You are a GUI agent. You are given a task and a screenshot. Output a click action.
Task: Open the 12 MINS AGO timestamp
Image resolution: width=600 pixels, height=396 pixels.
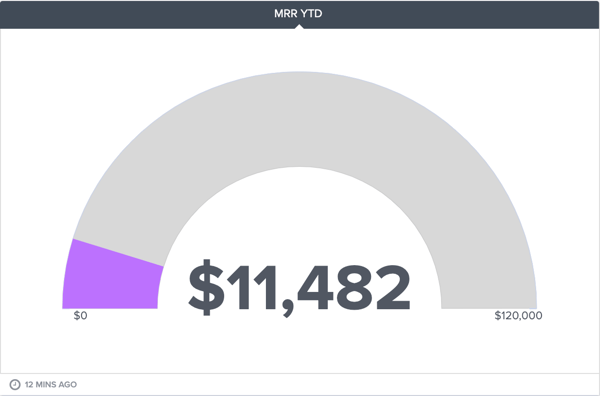[x=51, y=385]
